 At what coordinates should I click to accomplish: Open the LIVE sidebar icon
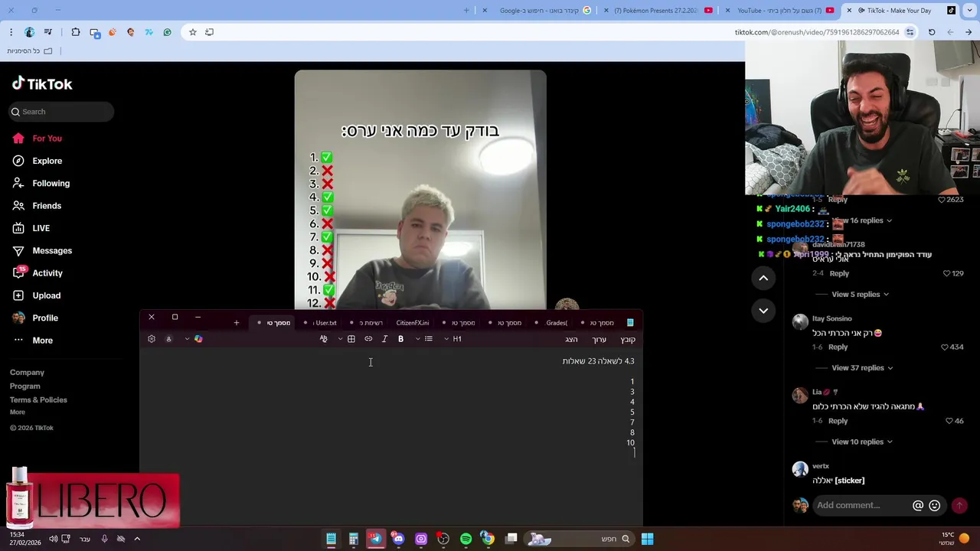18,228
